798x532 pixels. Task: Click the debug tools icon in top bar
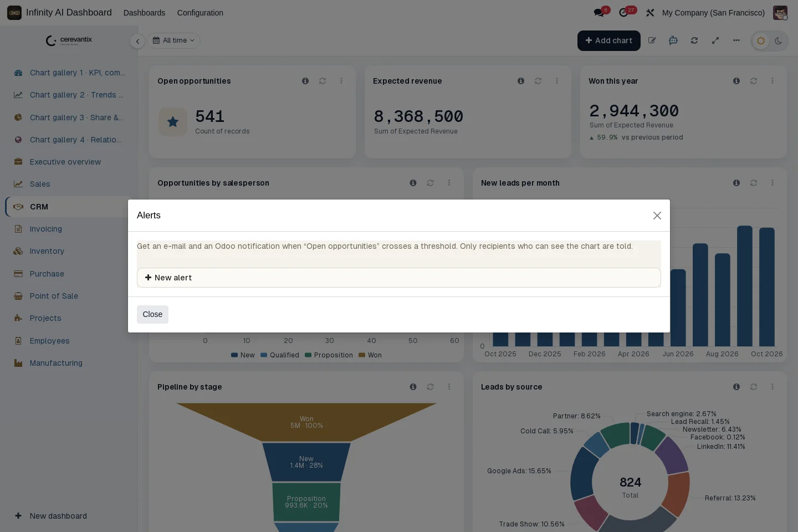(650, 13)
